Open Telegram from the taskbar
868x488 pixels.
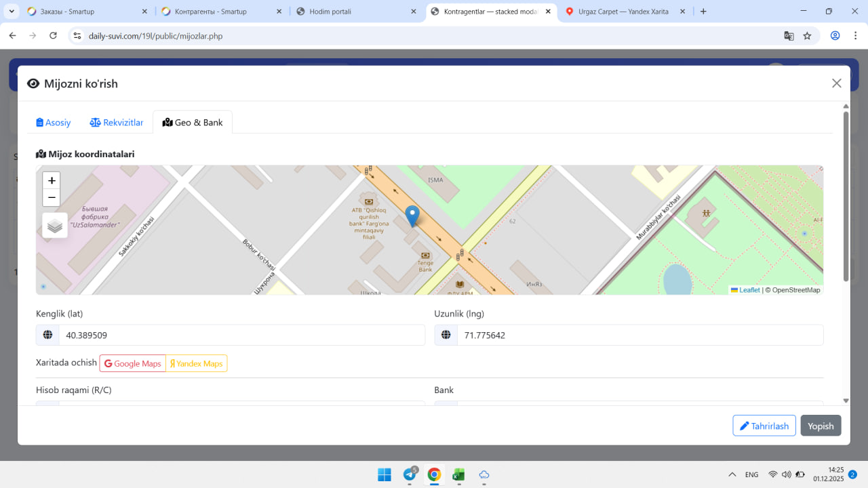[410, 474]
